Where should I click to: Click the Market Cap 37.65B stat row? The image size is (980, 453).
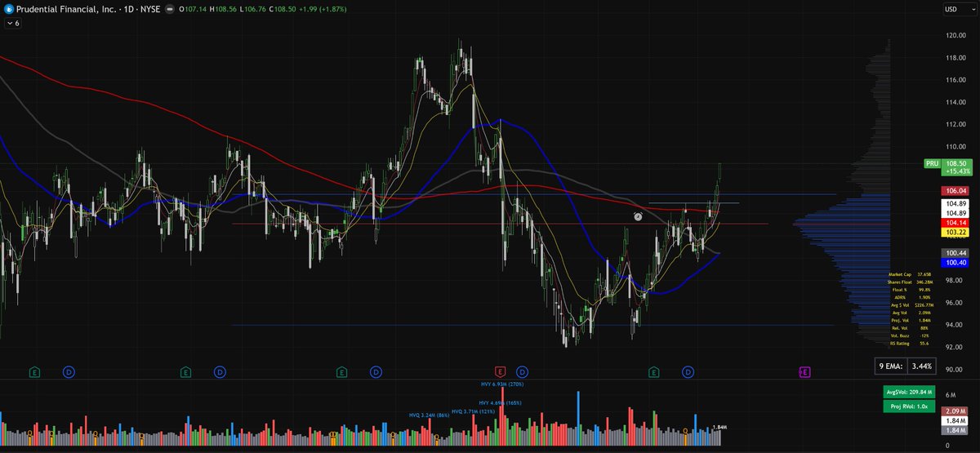(910, 274)
